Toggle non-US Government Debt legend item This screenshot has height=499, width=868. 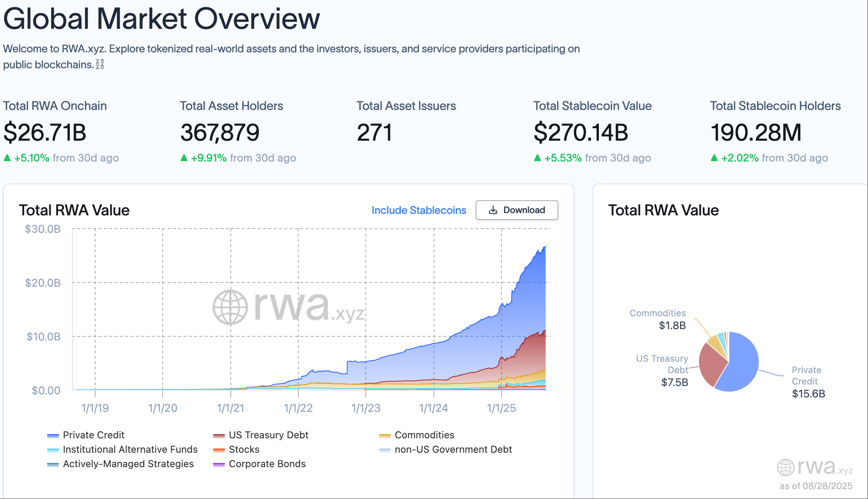(453, 449)
